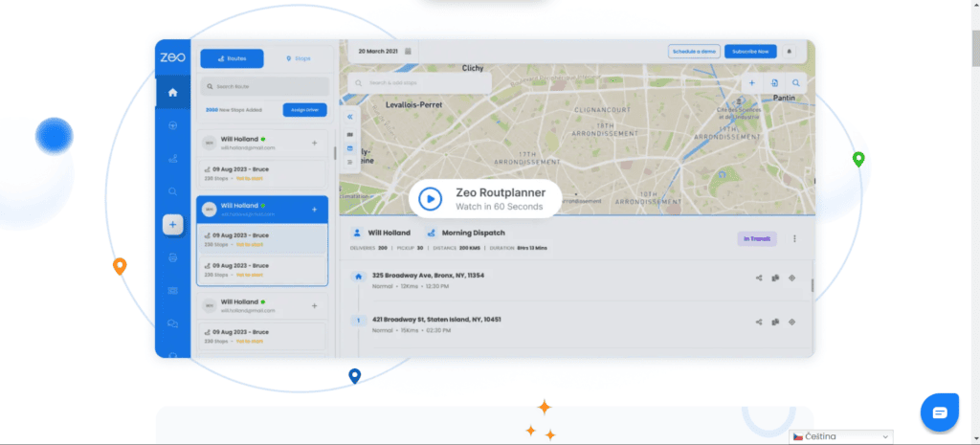
Task: Click the 2000 New Stops Added text
Action: point(234,110)
